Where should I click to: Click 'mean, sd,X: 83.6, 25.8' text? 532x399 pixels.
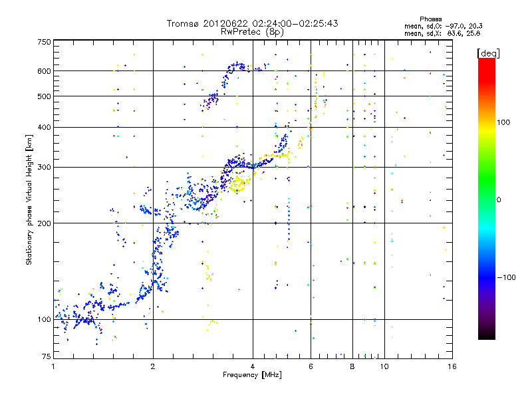point(442,33)
